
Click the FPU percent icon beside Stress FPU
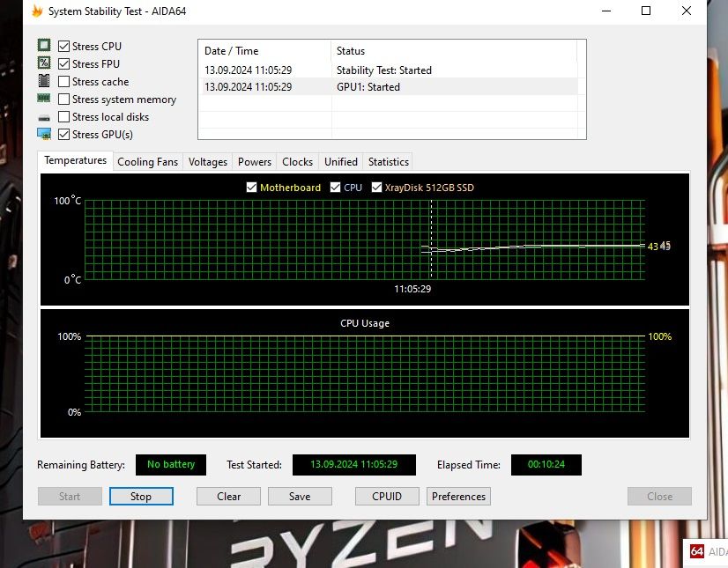click(44, 63)
